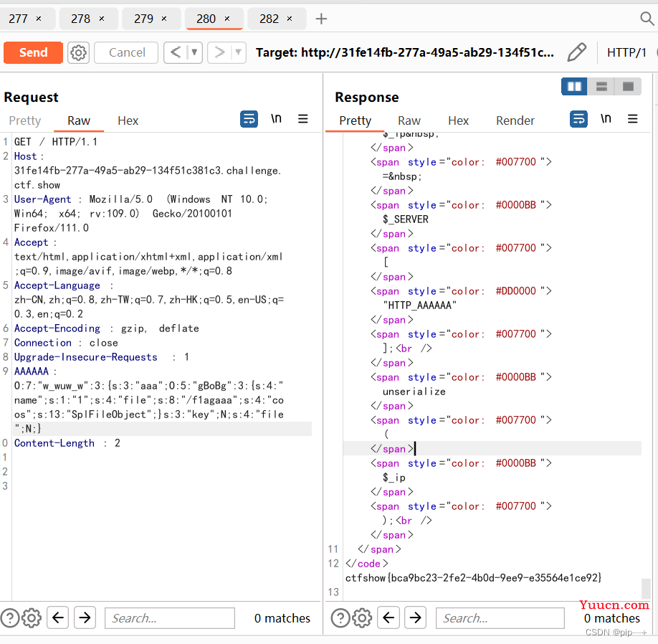Switch request view to Hex
This screenshot has width=658, height=644.
point(128,121)
